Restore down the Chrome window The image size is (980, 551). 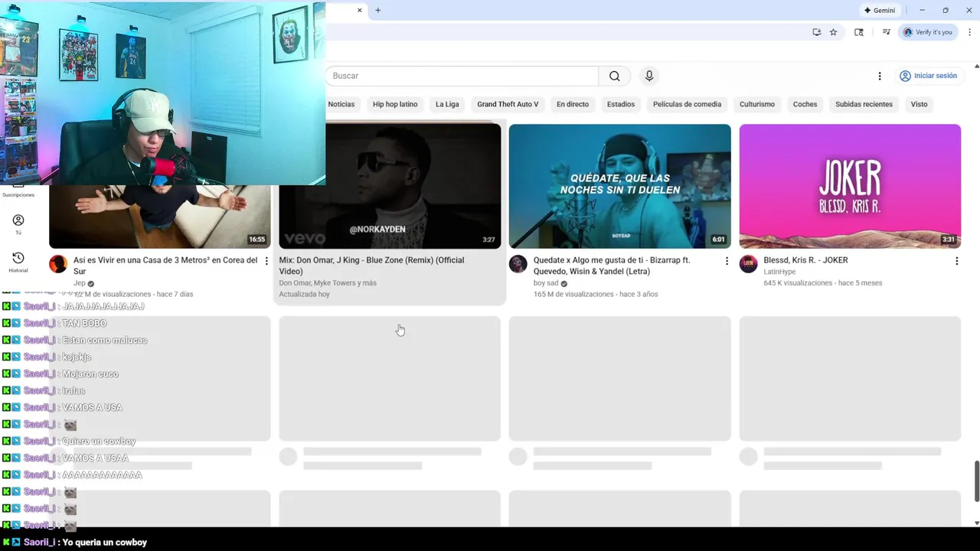946,10
